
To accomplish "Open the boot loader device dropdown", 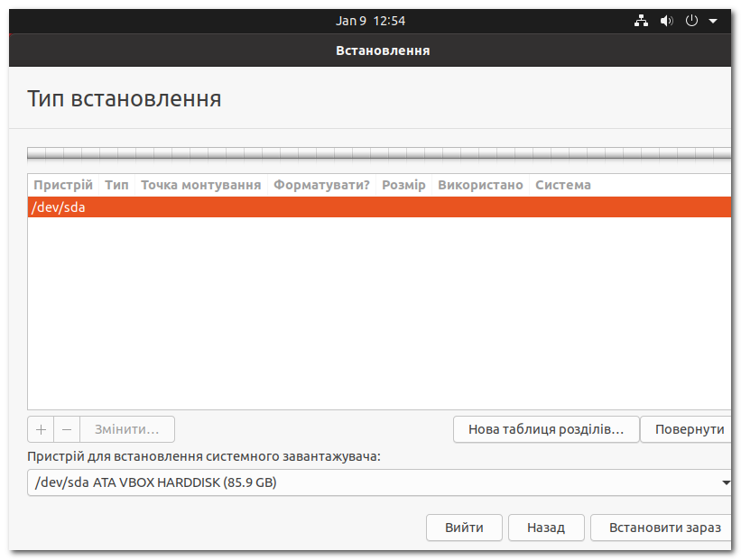I will (379, 482).
